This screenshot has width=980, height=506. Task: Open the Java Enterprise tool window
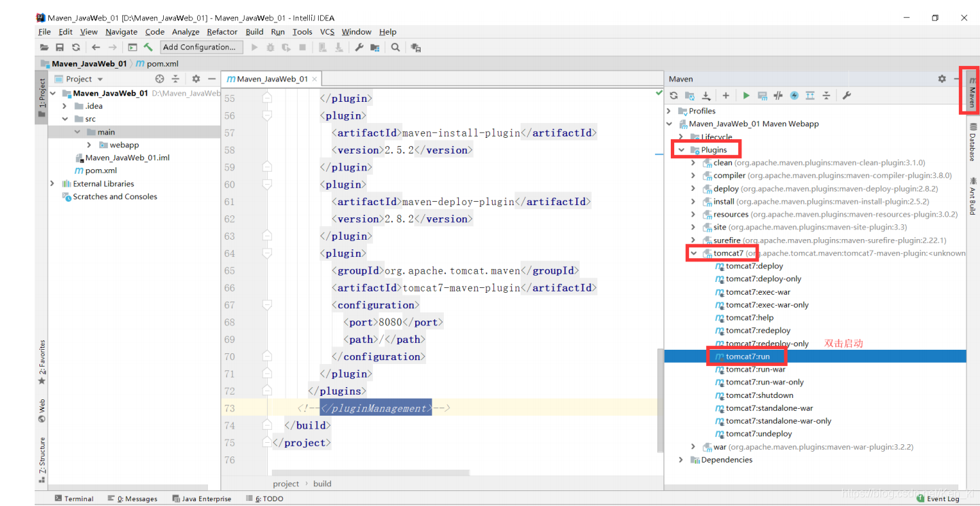[x=202, y=499]
